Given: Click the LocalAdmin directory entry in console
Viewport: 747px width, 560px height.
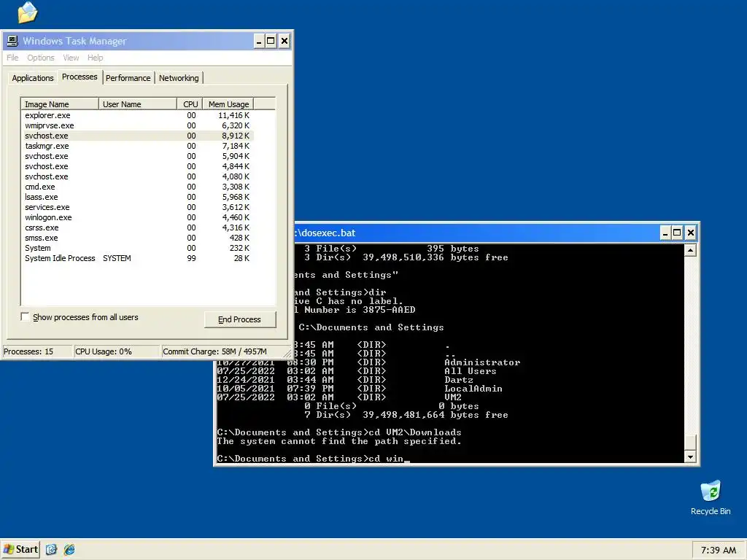Looking at the screenshot, I should 473,389.
